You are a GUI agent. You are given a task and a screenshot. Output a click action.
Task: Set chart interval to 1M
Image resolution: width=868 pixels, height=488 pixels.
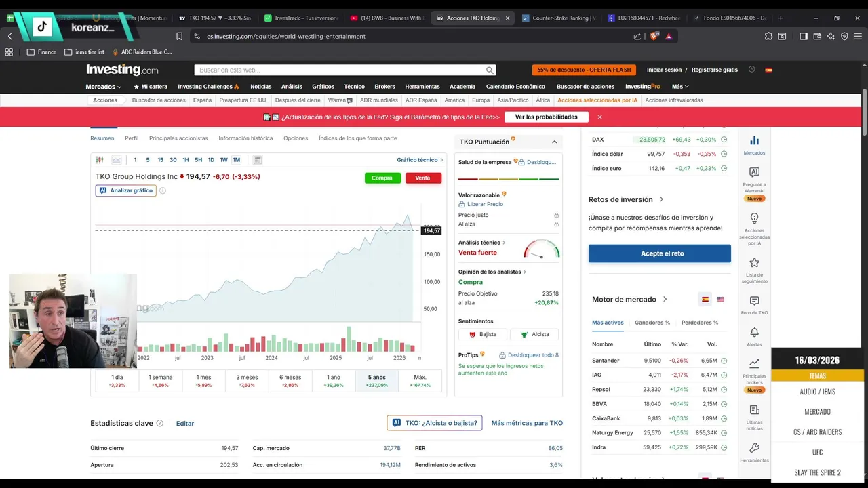pos(236,160)
